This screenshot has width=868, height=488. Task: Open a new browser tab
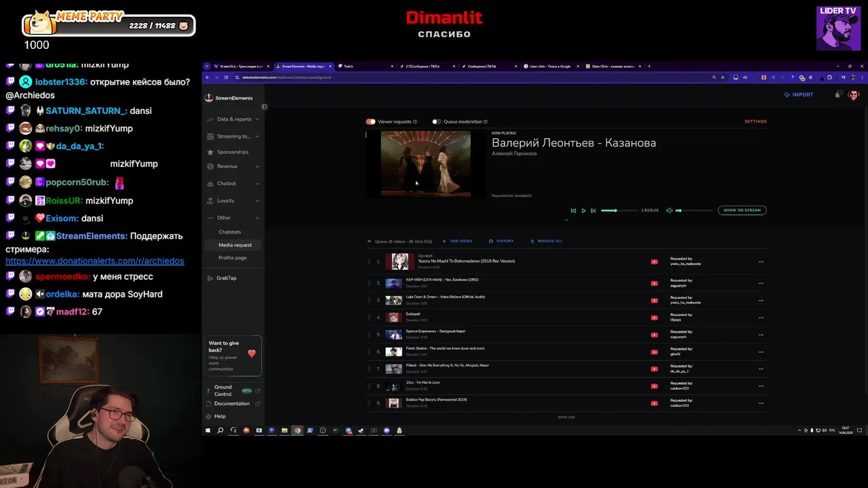(649, 66)
